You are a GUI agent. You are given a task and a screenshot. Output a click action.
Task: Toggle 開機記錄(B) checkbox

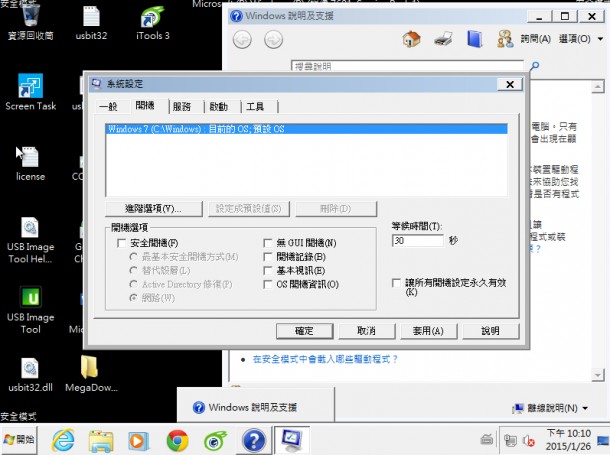(268, 257)
